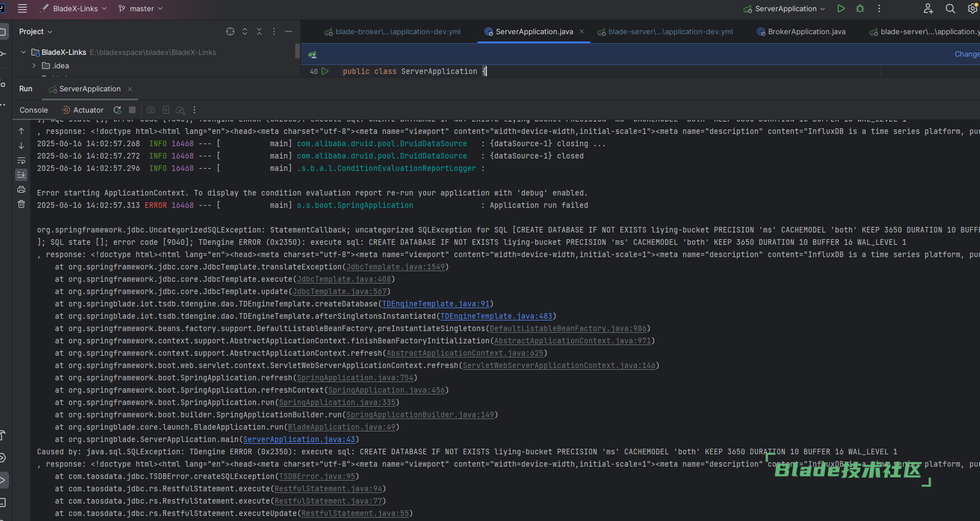Run class from line 40 gutter icon
The height and width of the screenshot is (521, 980).
[325, 71]
